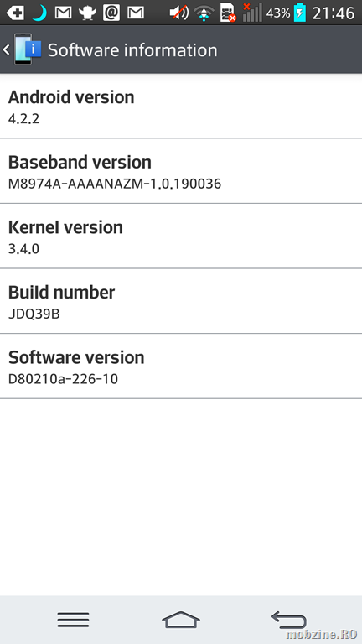
Task: Tap the Software information phone icon
Action: tap(28, 49)
